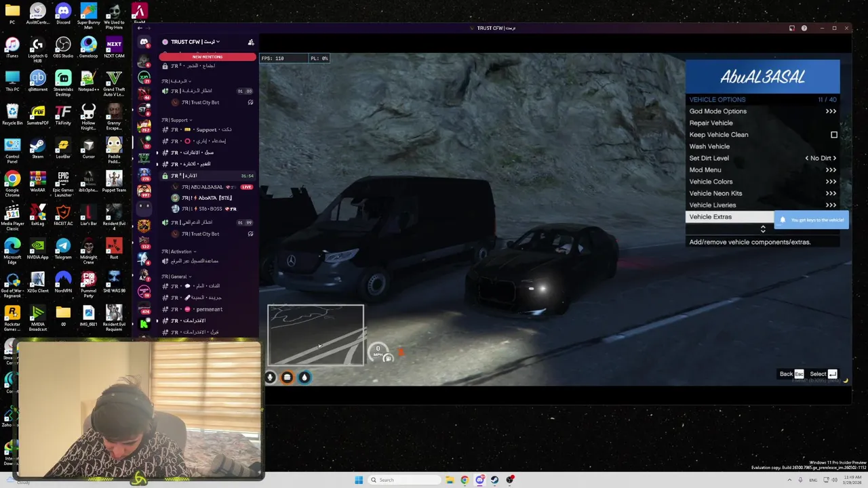Increase dirt level with right arrow
The height and width of the screenshot is (488, 868).
834,158
